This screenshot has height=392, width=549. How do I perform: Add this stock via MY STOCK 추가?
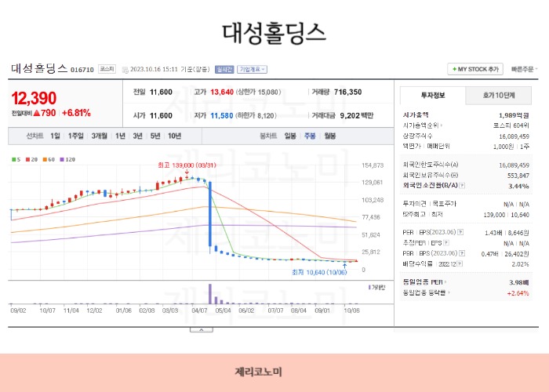coord(475,69)
